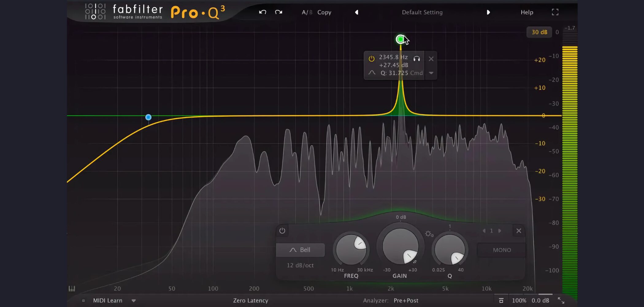The width and height of the screenshot is (644, 307).
Task: Toggle the A/B comparison state
Action: (x=307, y=12)
